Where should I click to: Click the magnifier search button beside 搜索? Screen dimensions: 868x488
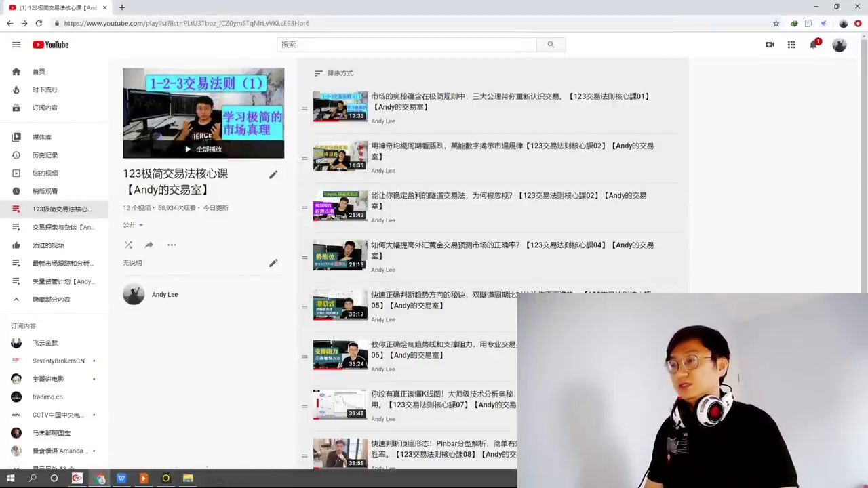551,45
